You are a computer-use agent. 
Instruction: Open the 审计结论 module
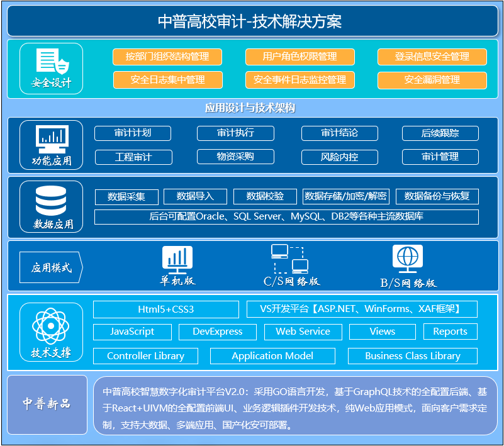coord(340,133)
